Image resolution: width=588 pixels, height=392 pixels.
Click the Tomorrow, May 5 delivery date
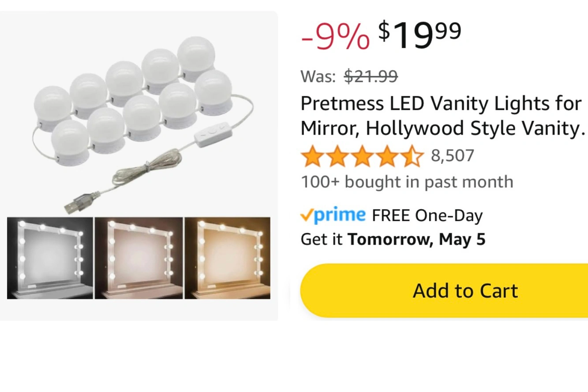pos(416,239)
